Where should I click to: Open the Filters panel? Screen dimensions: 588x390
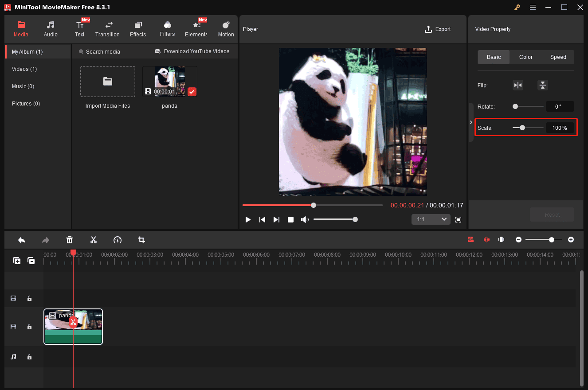pyautogui.click(x=167, y=29)
